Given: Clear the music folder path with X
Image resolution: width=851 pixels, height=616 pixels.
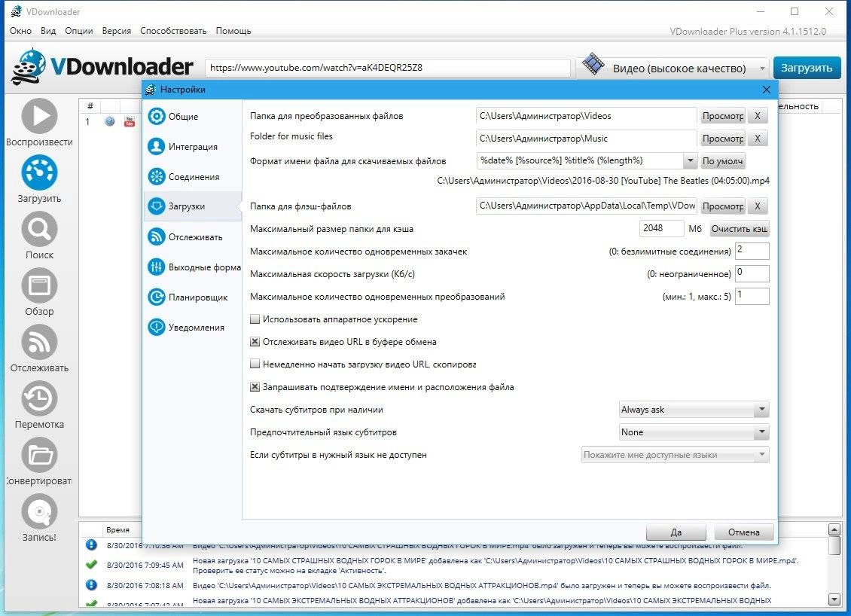Looking at the screenshot, I should point(758,139).
